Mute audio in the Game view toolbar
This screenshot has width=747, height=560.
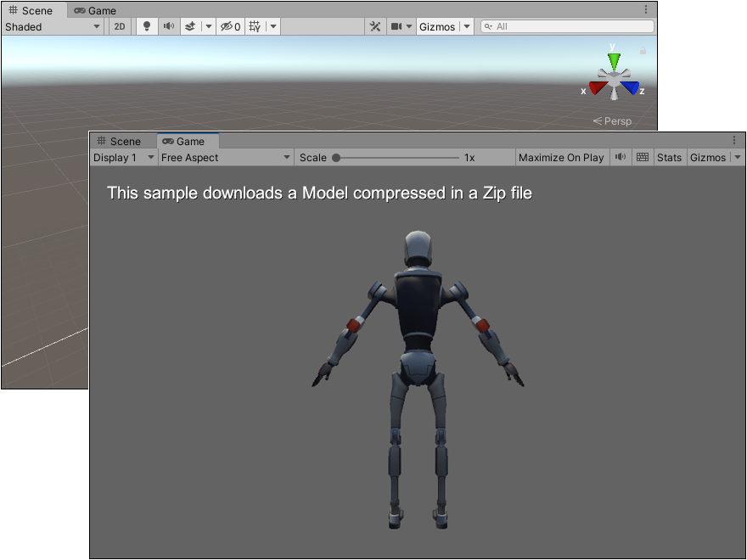[x=621, y=157]
